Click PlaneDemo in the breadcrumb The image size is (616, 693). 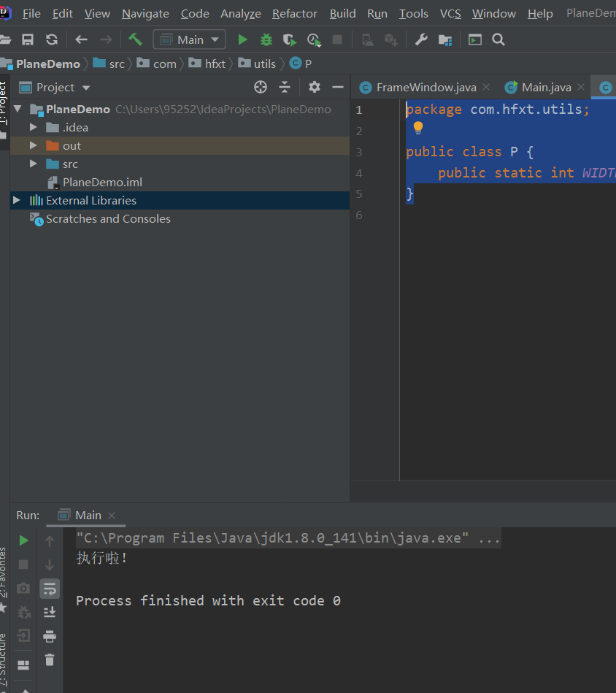coord(47,64)
